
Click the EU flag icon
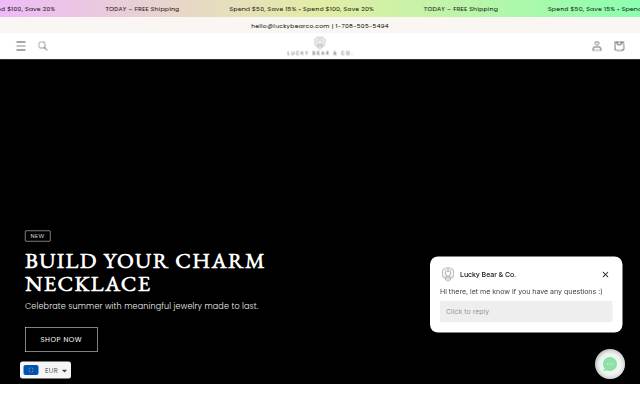(31, 370)
